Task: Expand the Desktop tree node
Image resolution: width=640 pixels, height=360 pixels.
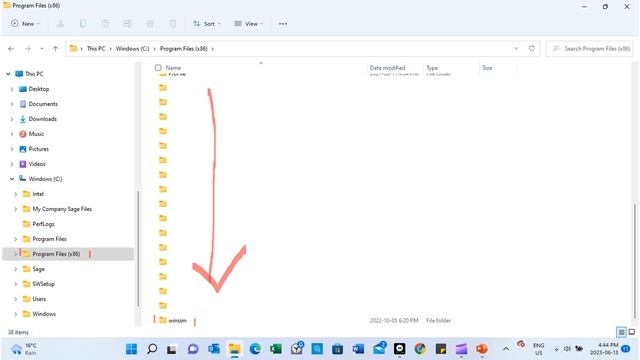Action: [12, 89]
